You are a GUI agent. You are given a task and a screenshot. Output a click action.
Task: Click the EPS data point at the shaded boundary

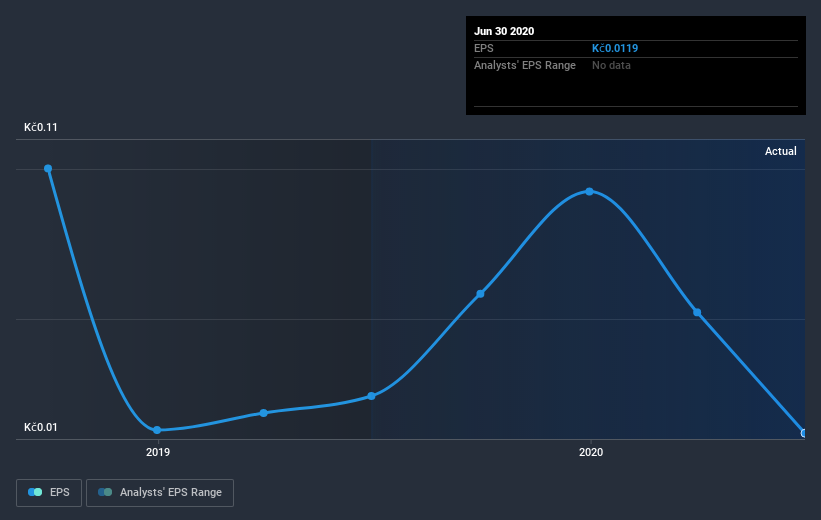(x=371, y=396)
